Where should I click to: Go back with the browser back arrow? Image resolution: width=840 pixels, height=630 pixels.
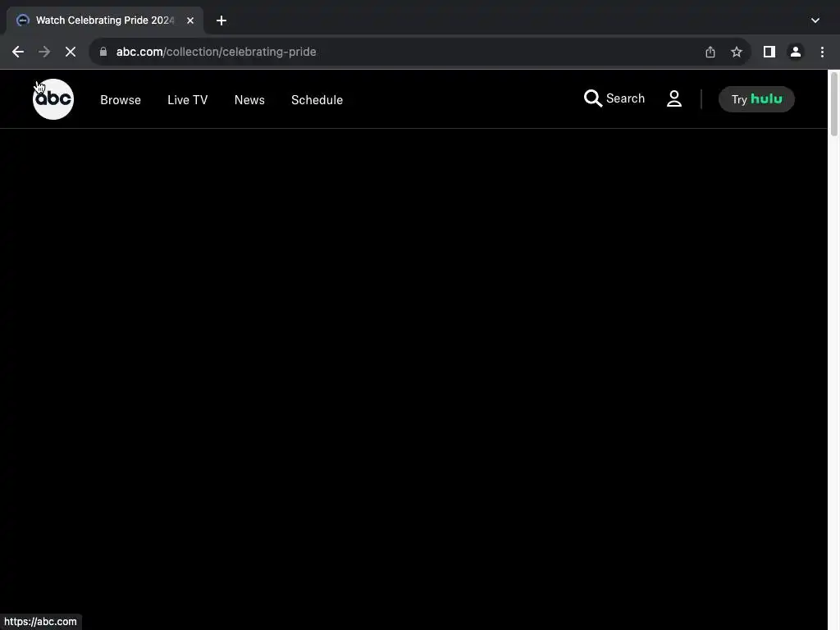pyautogui.click(x=18, y=52)
